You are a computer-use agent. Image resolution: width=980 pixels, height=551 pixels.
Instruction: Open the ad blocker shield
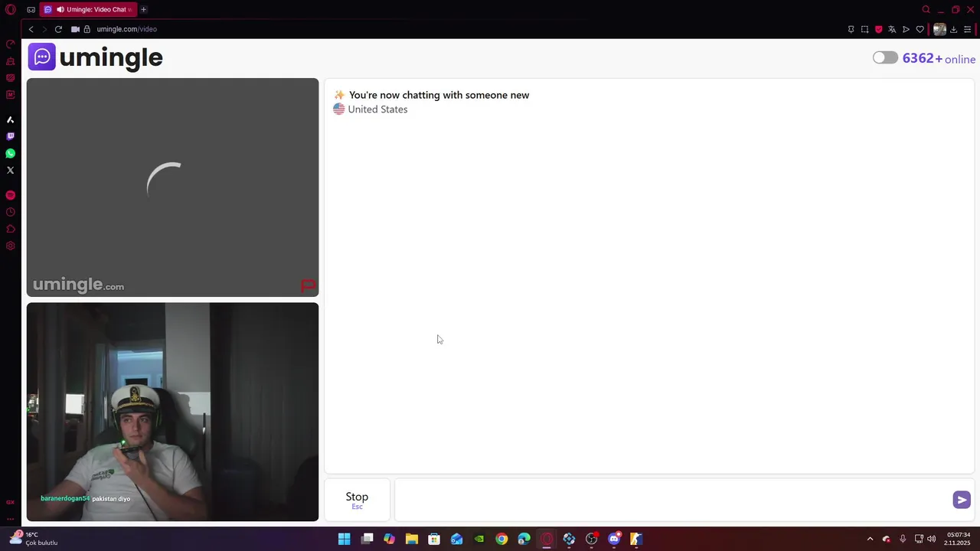click(x=878, y=29)
